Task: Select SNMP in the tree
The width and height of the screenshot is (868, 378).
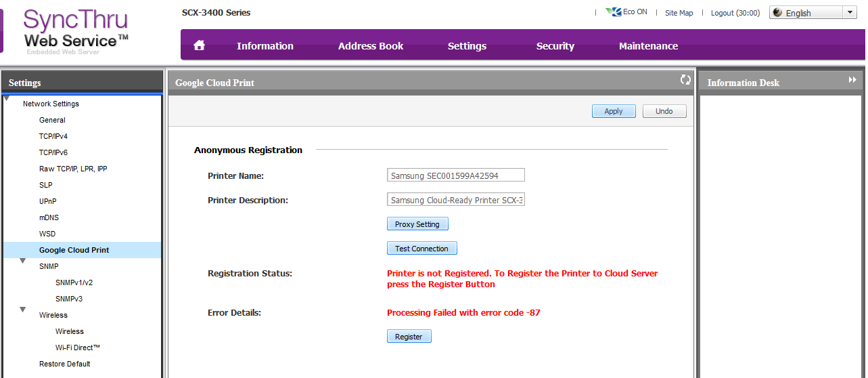Action: click(49, 266)
